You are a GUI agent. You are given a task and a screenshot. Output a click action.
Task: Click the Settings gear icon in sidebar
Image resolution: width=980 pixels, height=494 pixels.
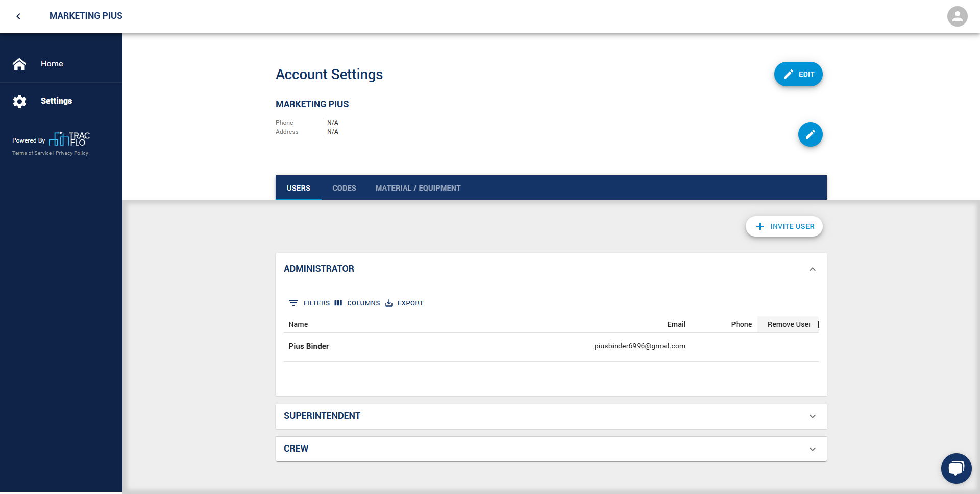pos(19,101)
